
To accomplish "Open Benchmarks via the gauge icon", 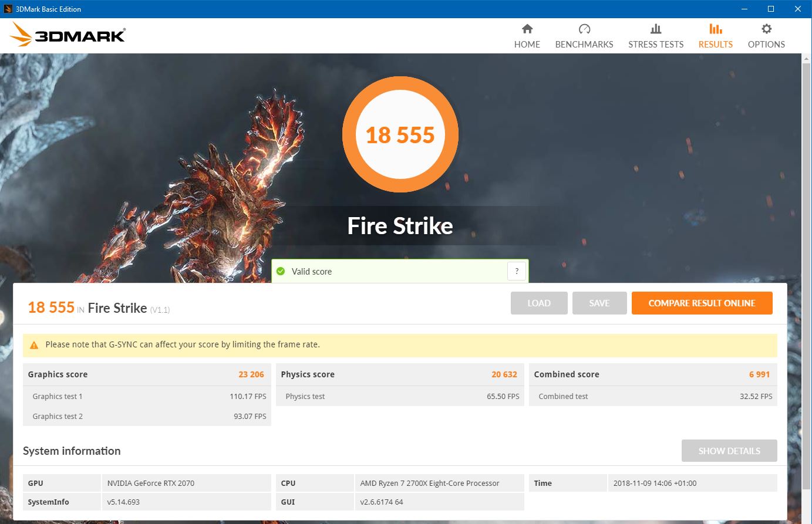I will point(584,29).
